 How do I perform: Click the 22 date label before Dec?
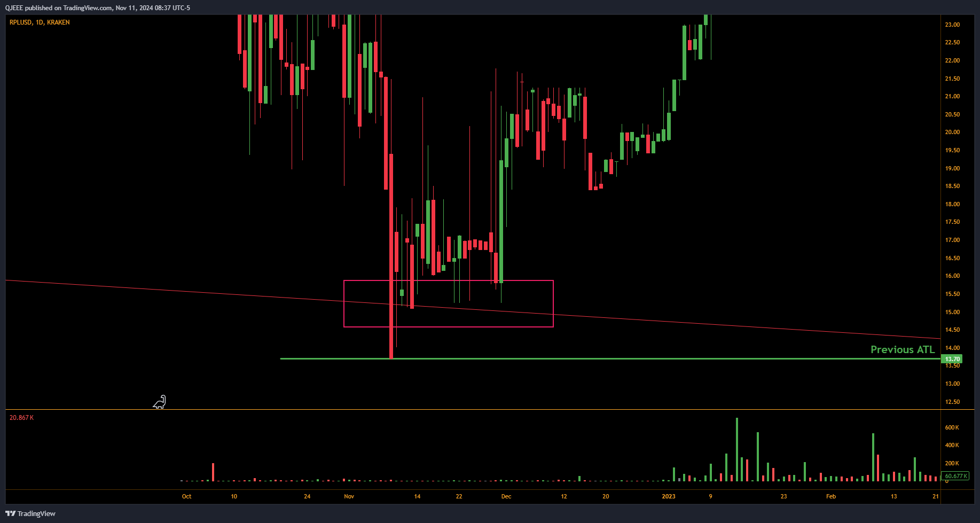point(459,496)
